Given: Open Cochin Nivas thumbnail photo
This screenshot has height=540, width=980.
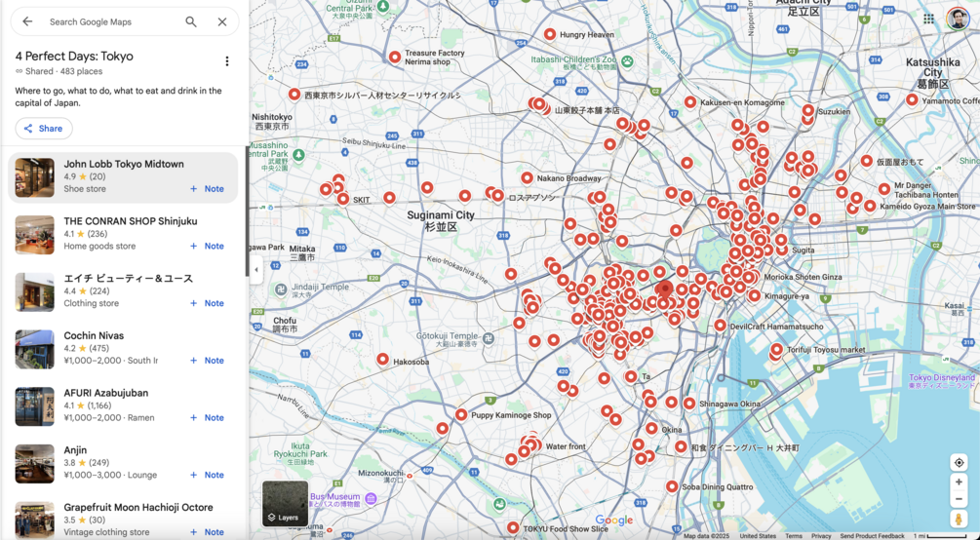Looking at the screenshot, I should tap(35, 349).
